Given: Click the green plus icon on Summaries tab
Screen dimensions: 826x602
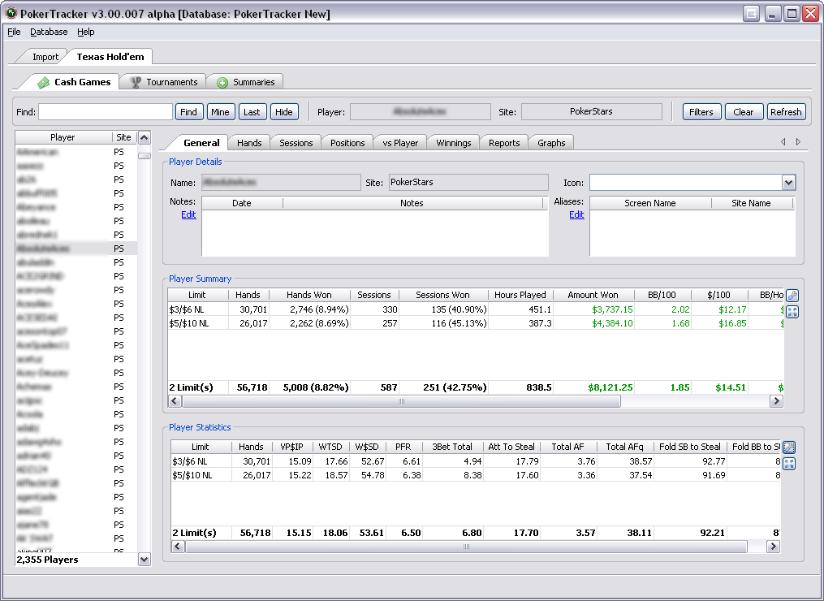Looking at the screenshot, I should 223,83.
